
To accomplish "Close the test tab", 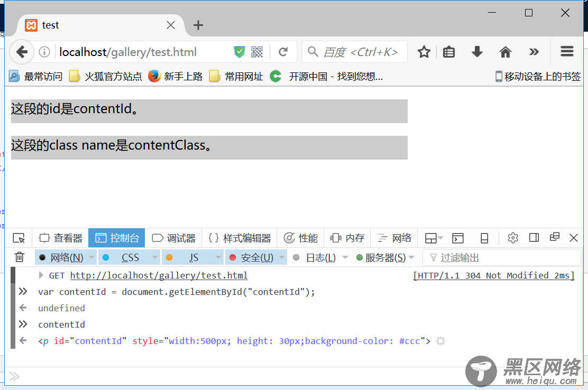I will [x=171, y=25].
